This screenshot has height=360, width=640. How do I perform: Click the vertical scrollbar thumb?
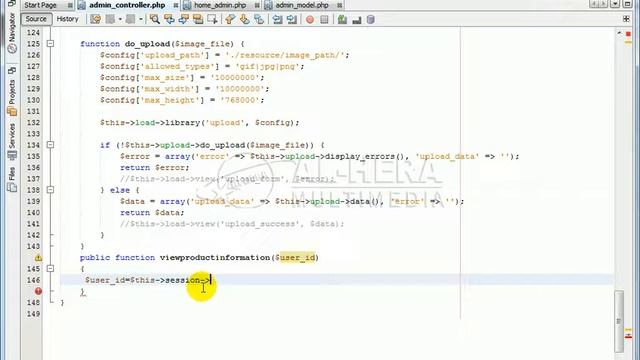point(619,321)
